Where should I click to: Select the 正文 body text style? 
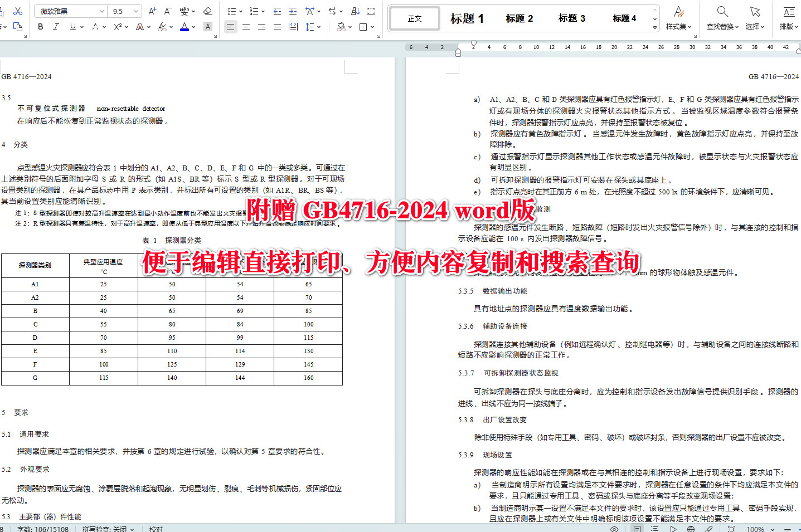pos(414,18)
